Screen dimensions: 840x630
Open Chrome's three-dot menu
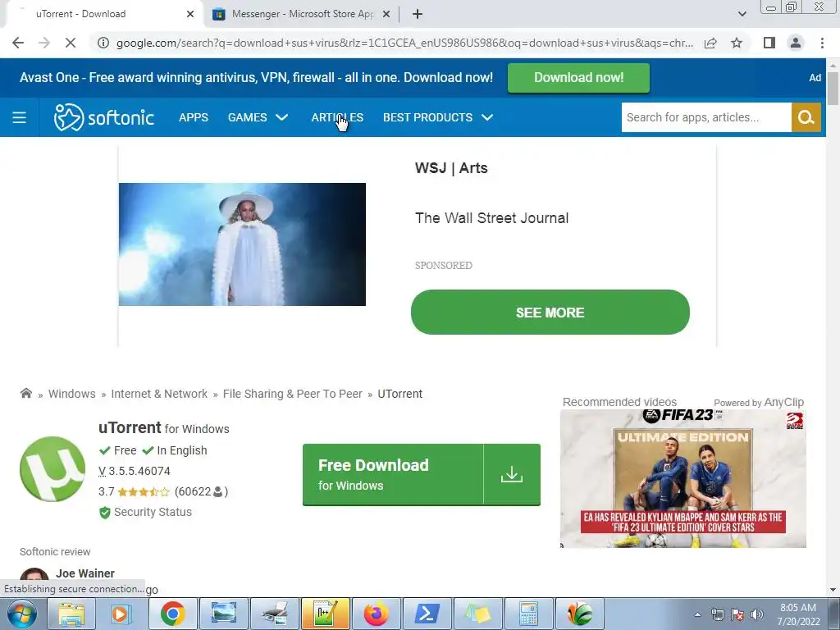[822, 43]
